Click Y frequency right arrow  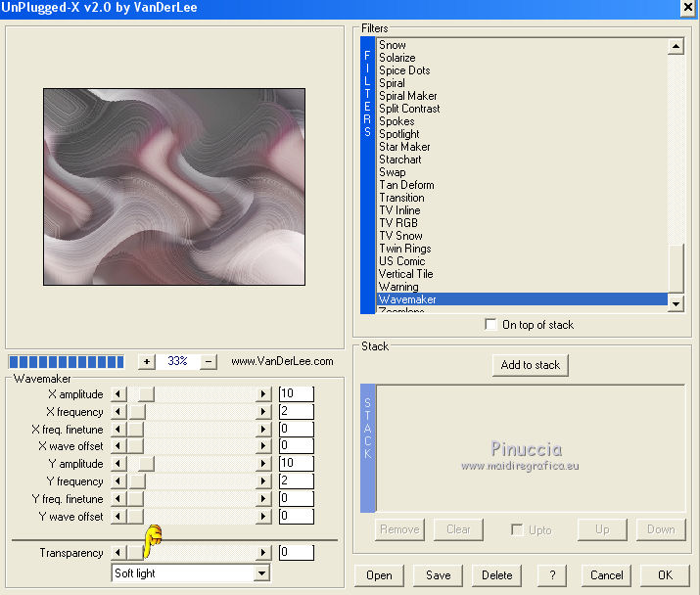(263, 481)
